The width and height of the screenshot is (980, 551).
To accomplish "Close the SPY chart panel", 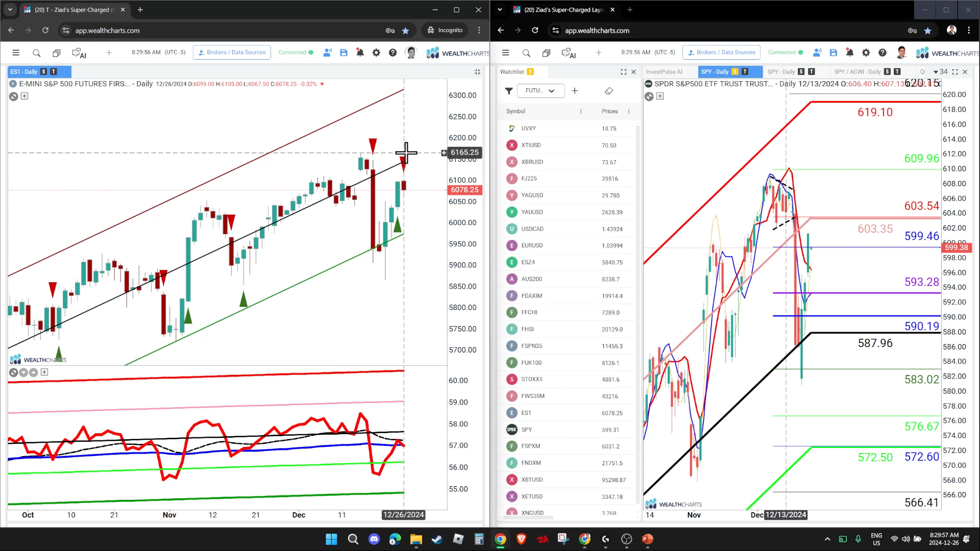I will pos(965,72).
